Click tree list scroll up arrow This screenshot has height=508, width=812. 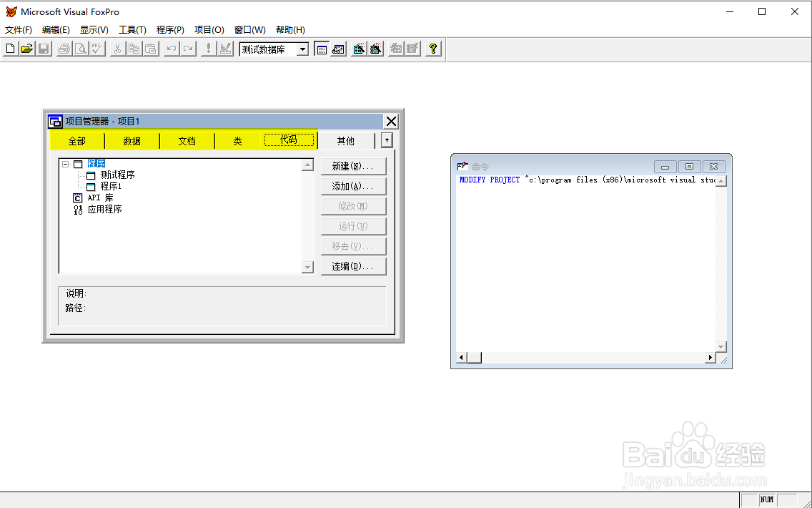pyautogui.click(x=307, y=165)
